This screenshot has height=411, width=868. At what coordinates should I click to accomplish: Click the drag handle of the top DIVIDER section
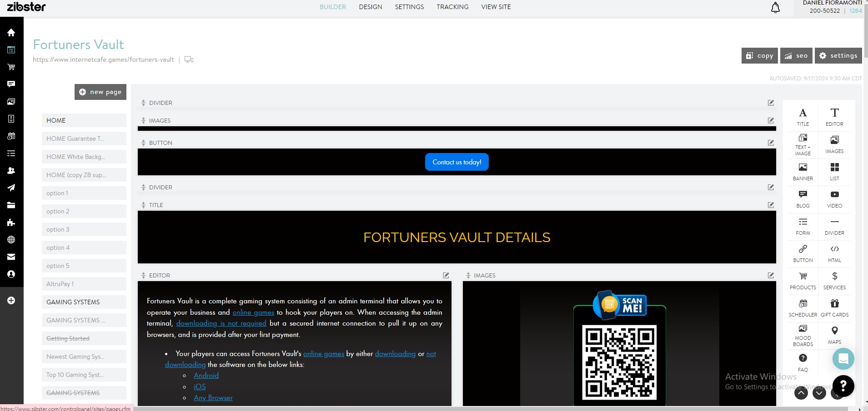[143, 103]
